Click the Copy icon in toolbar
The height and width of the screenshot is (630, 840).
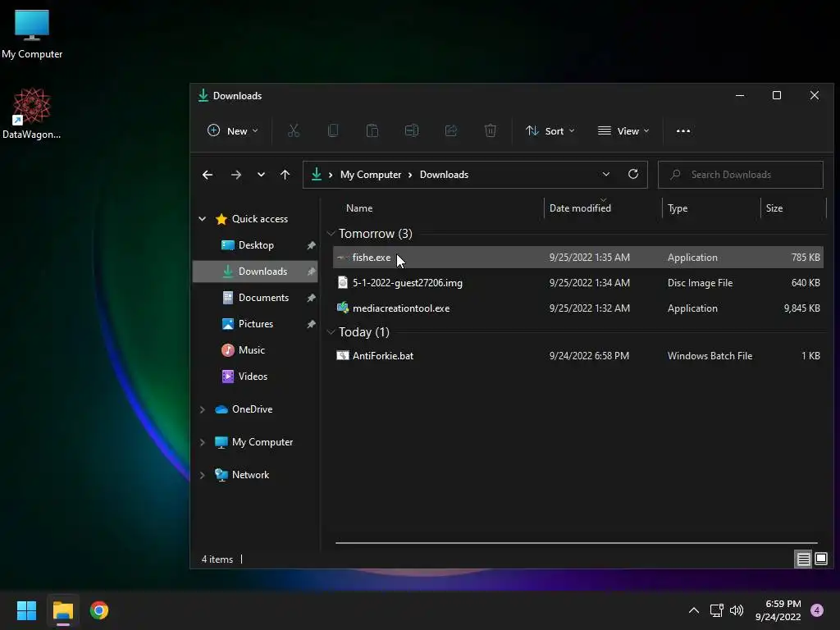(333, 130)
